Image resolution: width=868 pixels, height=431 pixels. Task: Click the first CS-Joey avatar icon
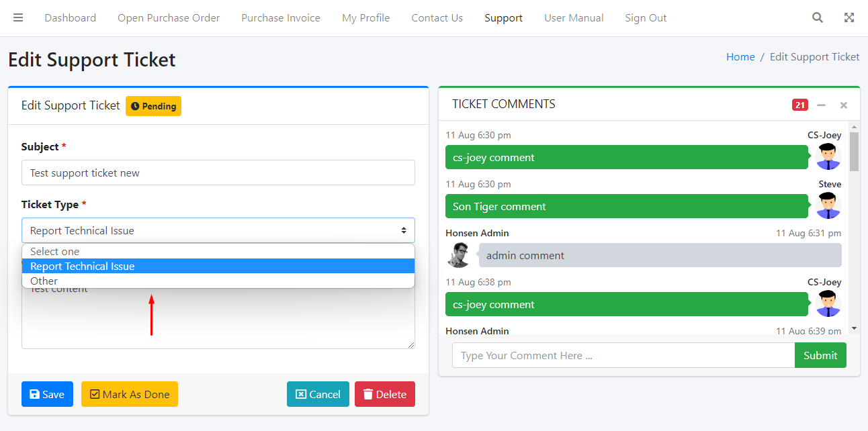pyautogui.click(x=828, y=157)
